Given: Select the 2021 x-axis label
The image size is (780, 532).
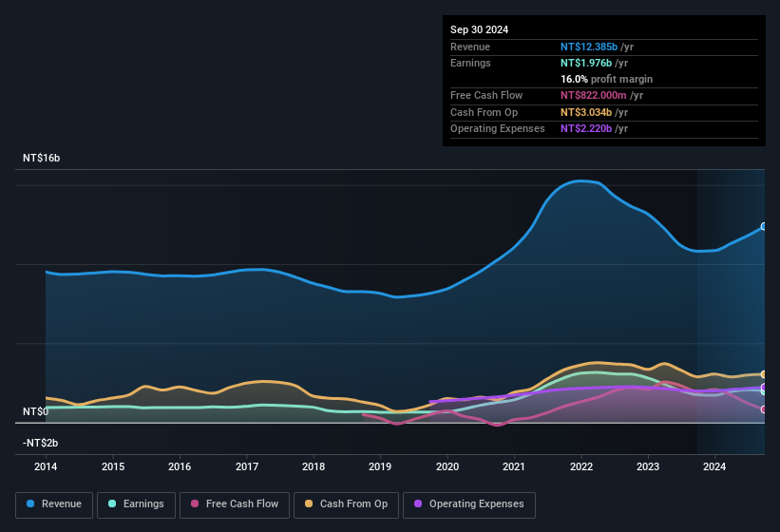Looking at the screenshot, I should click(514, 466).
